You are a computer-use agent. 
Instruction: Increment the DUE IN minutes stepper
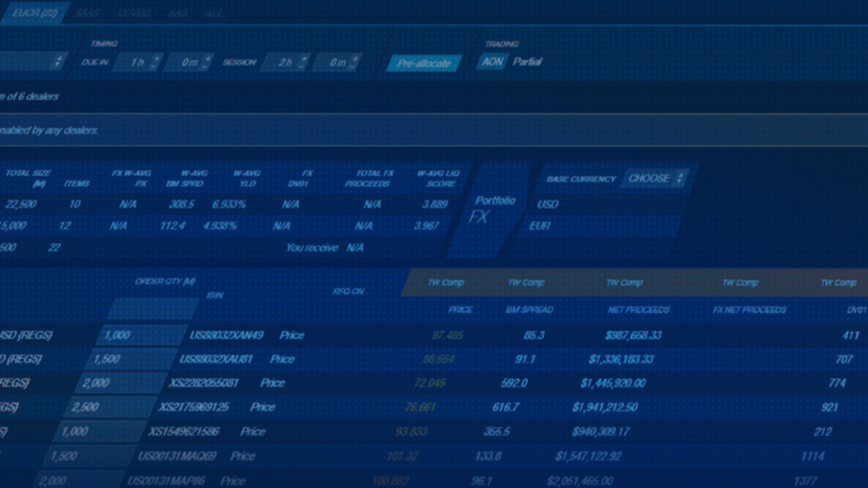click(x=207, y=59)
